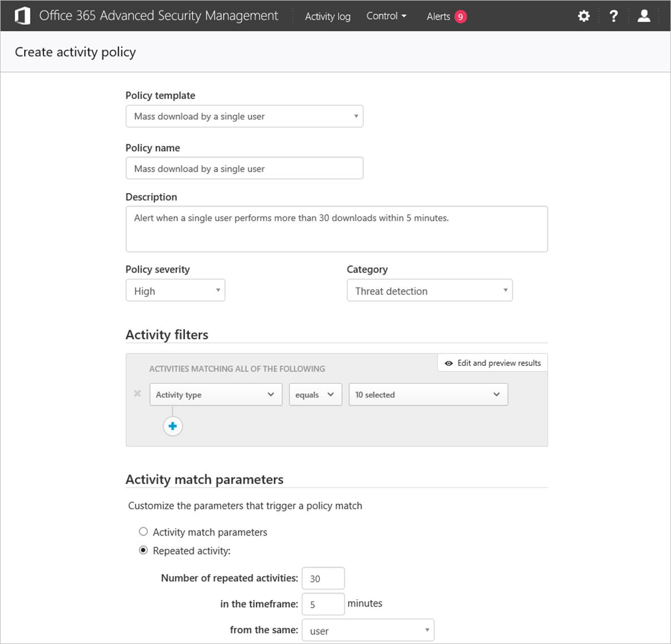Open the Policy severity dropdown
Viewport: 671px width, 644px height.
pyautogui.click(x=175, y=291)
